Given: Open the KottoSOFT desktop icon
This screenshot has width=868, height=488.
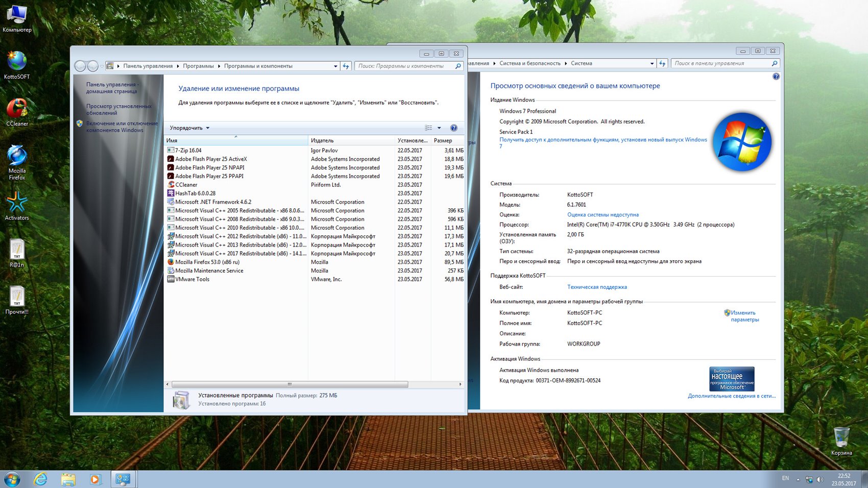Looking at the screenshot, I should (x=17, y=65).
